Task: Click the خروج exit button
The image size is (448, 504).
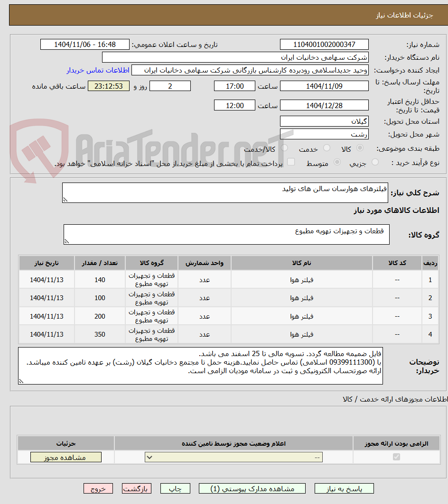Action: (98, 488)
